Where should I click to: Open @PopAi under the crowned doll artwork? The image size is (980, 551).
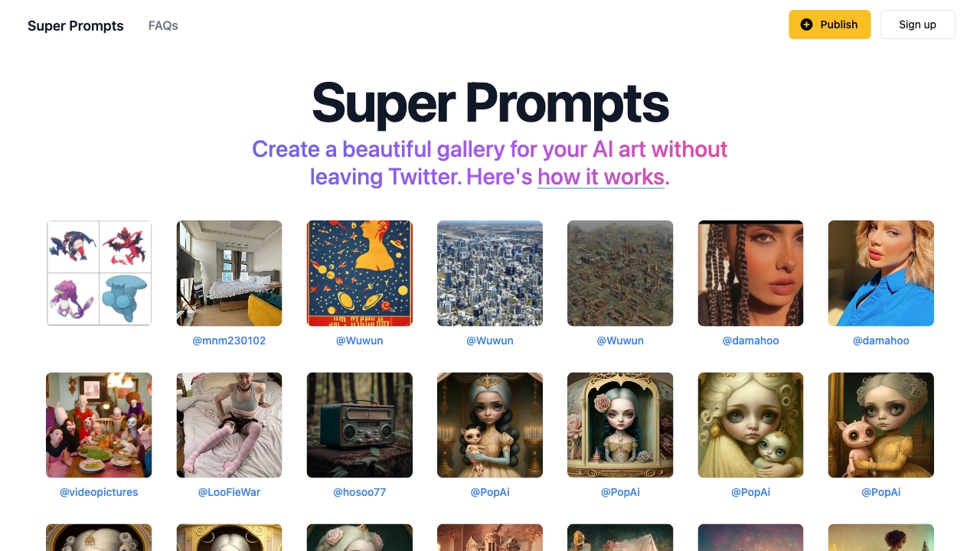(489, 492)
